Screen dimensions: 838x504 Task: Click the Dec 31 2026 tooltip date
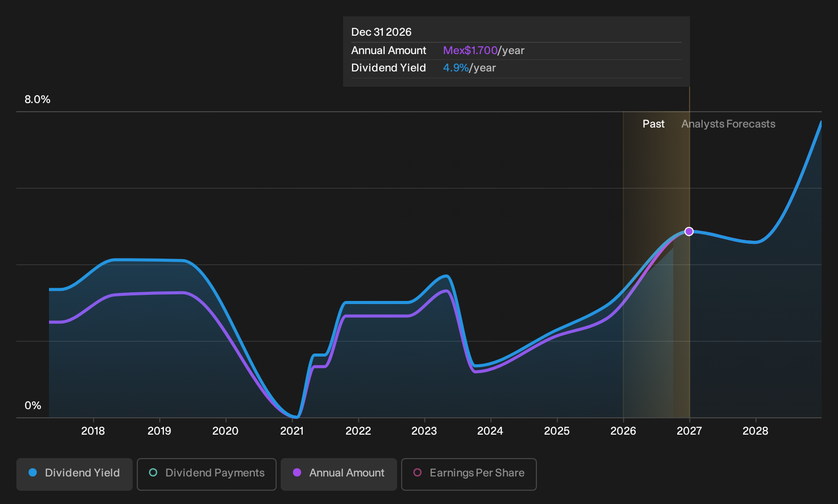tap(381, 32)
